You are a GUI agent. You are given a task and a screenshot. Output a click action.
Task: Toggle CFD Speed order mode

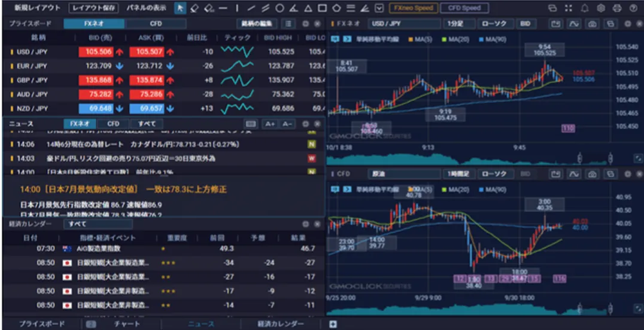tap(464, 8)
